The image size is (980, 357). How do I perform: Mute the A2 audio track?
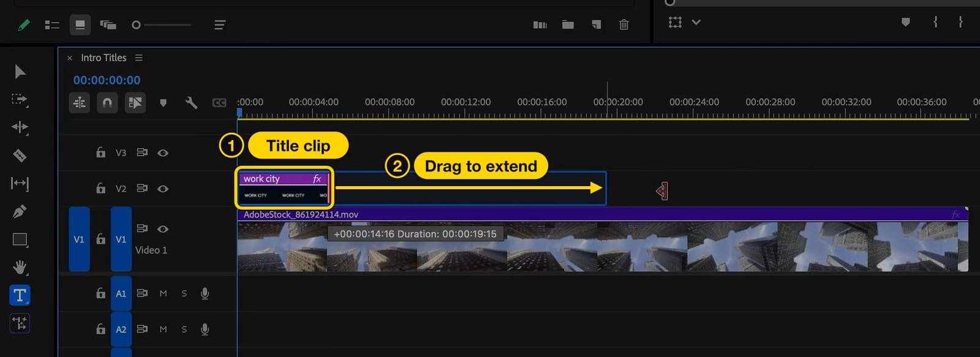163,329
